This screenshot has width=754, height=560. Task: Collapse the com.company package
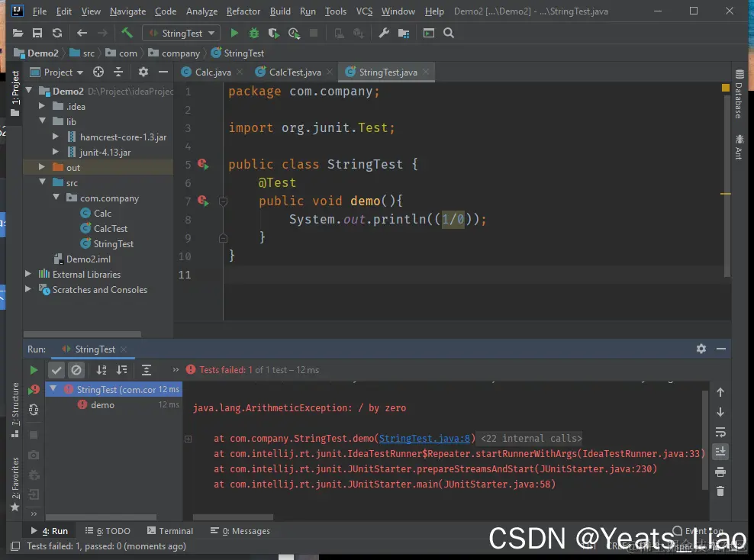56,198
